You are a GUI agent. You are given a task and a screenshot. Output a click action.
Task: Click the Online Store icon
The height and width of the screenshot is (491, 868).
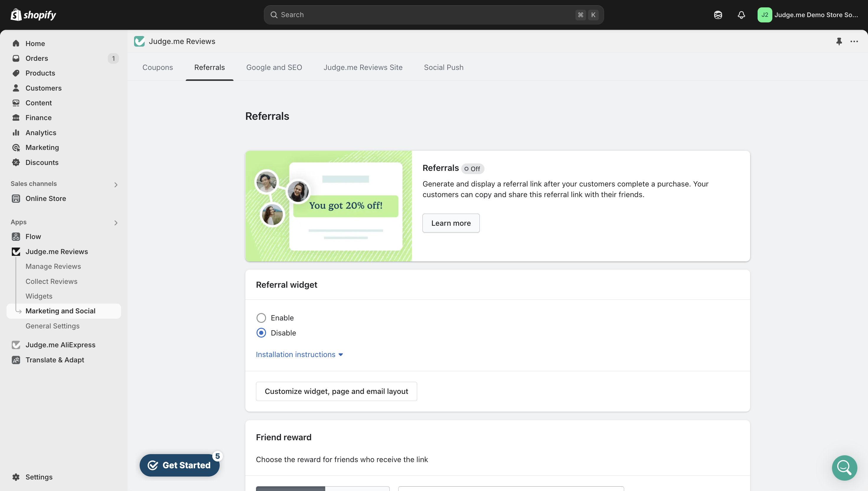pos(16,198)
